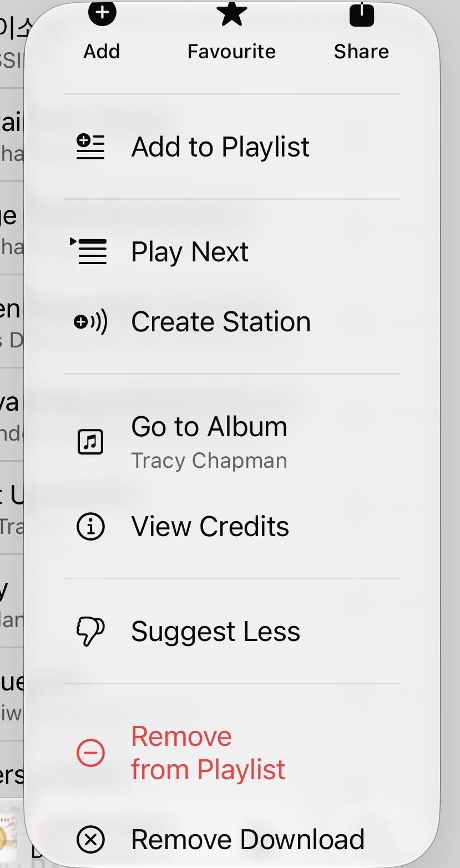Click the Remove Download x-circle icon
Viewport: 460px width, 868px height.
tap(90, 840)
